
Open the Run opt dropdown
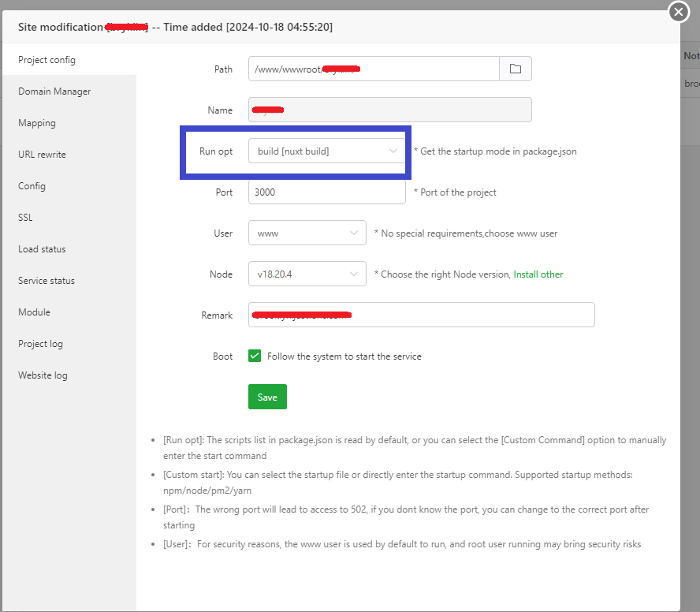coord(326,151)
